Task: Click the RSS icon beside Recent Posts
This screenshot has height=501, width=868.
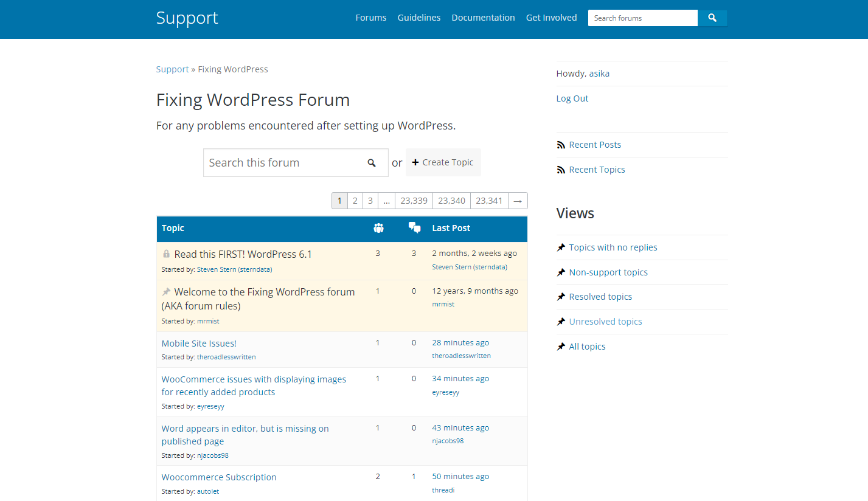Action: [x=561, y=145]
